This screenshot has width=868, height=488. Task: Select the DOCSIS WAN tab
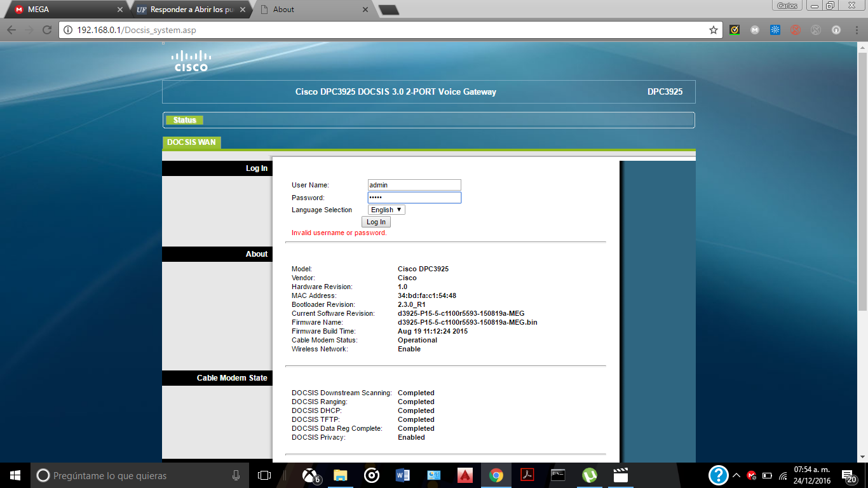191,142
